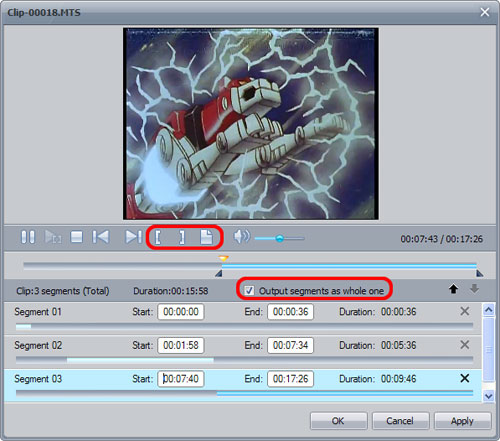Jump to the next frame

pyautogui.click(x=133, y=237)
